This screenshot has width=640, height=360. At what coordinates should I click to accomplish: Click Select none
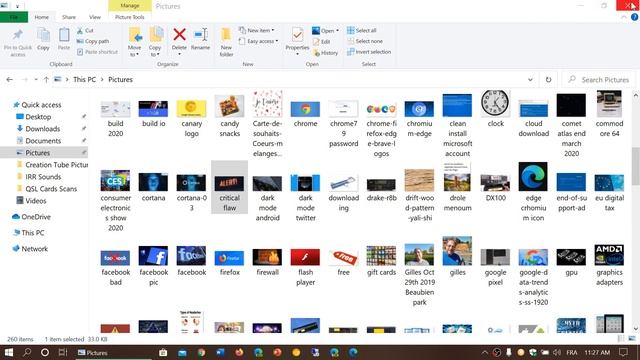tap(365, 41)
